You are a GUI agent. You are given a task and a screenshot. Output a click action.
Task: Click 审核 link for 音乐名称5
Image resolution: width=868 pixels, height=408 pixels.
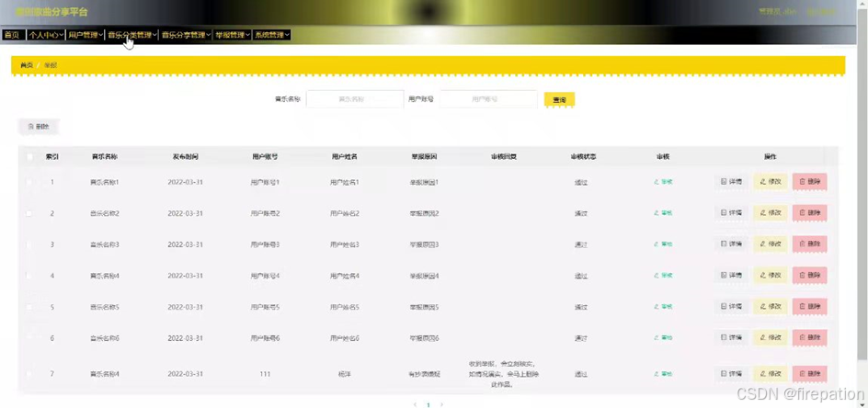(663, 307)
